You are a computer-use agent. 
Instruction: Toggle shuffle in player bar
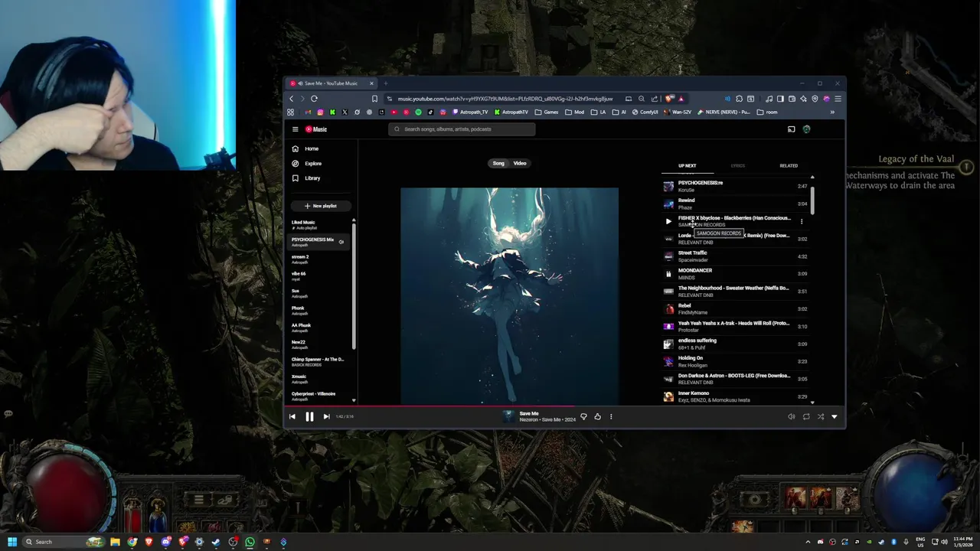click(821, 416)
